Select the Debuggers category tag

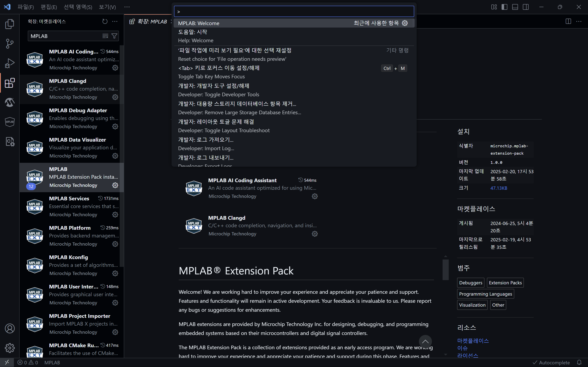coord(470,283)
